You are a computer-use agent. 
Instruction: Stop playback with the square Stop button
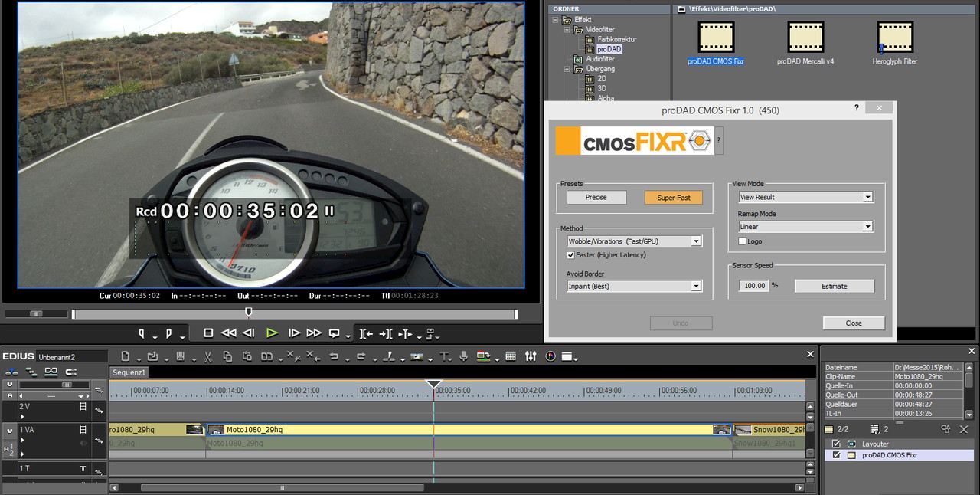[208, 333]
